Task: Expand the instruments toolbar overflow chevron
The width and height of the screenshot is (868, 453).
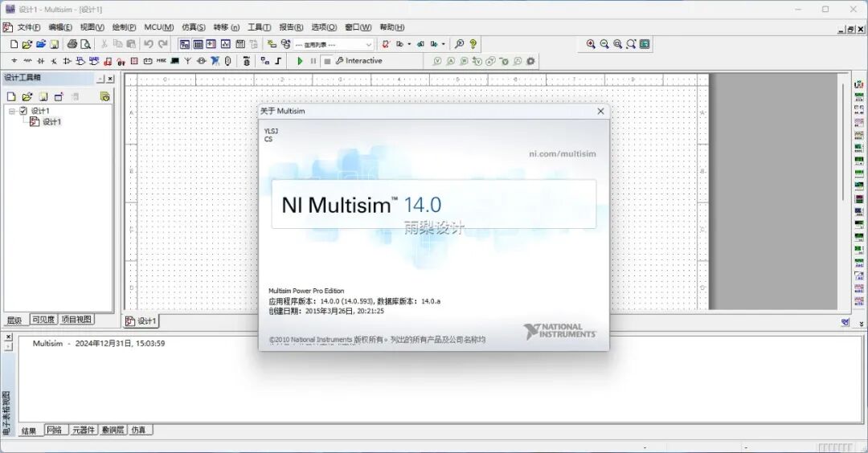Action: pyautogui.click(x=862, y=324)
